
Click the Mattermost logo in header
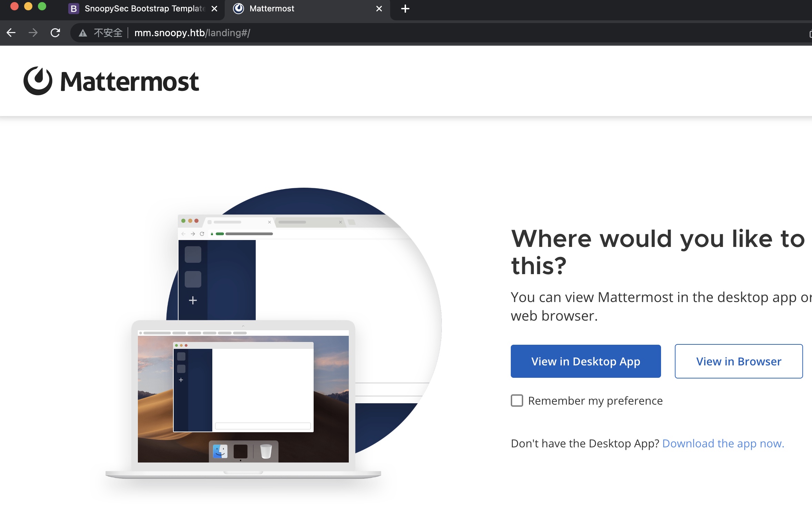point(111,81)
